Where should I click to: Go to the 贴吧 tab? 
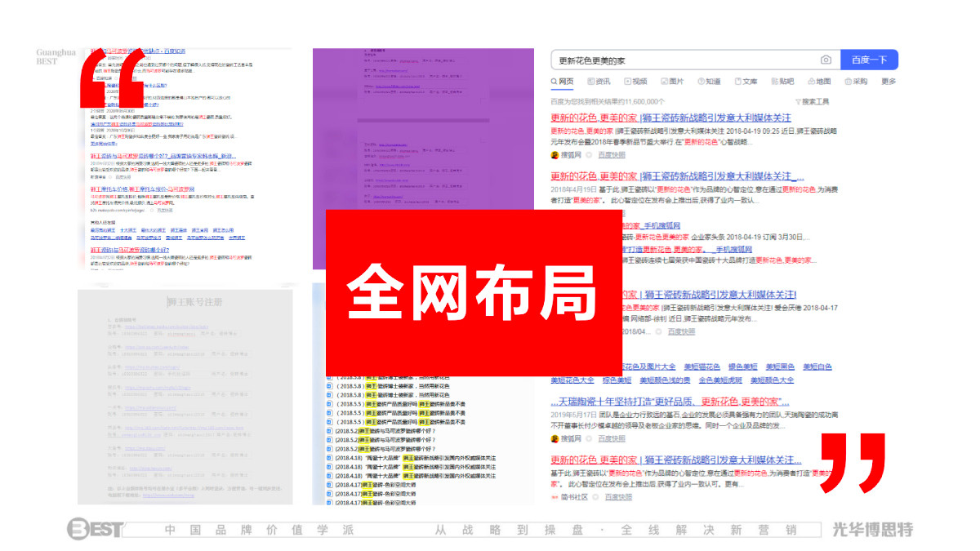pos(782,82)
